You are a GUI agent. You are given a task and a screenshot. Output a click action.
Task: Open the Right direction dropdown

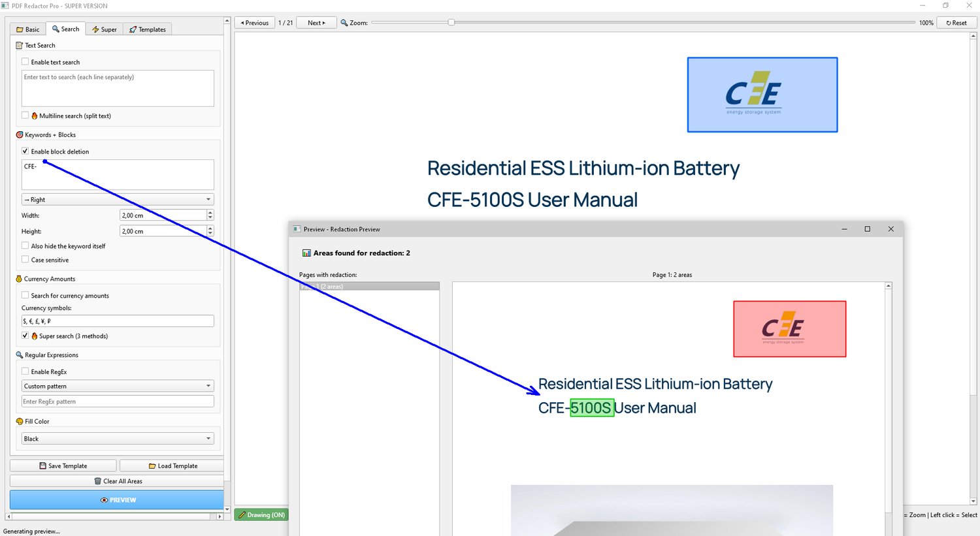[x=118, y=200]
